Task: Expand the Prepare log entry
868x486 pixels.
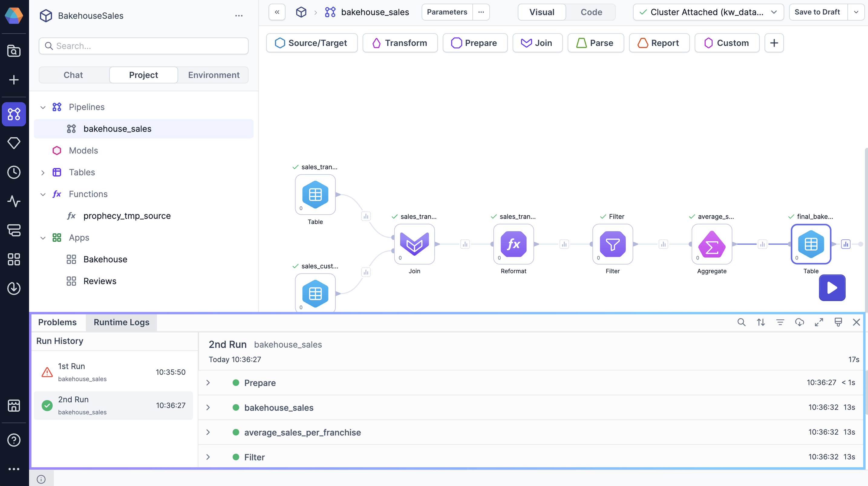Action: [208, 383]
